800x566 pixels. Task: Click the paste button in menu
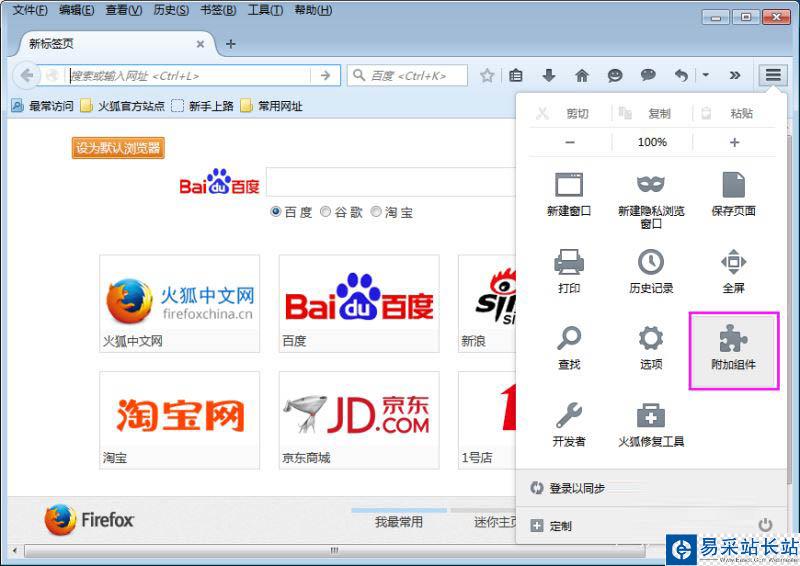click(735, 113)
